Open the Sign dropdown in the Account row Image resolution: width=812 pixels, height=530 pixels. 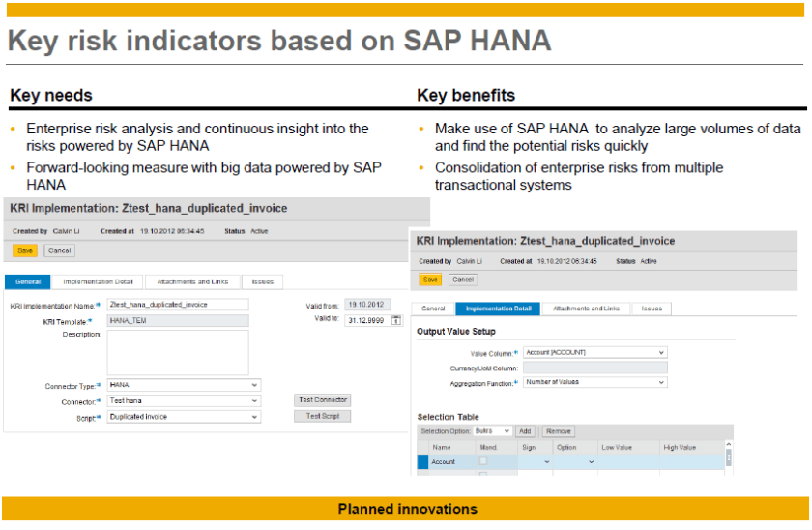pos(546,463)
